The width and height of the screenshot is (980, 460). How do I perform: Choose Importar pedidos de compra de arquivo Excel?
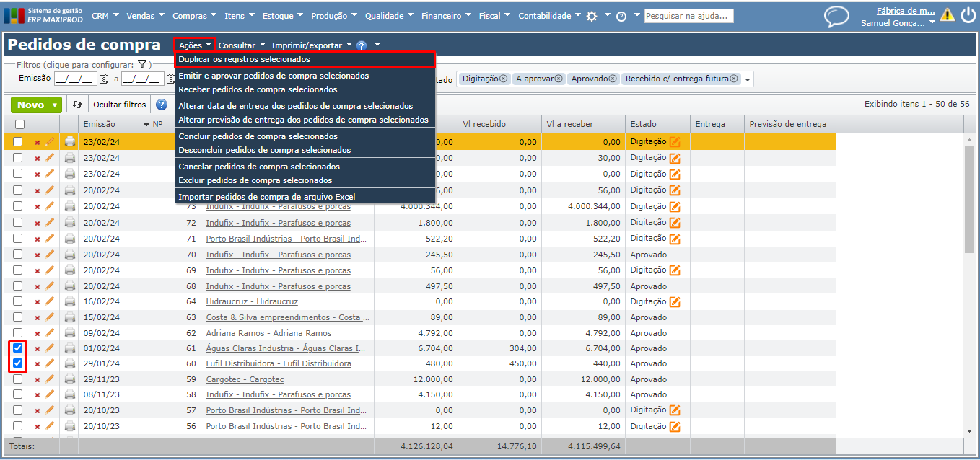click(266, 197)
